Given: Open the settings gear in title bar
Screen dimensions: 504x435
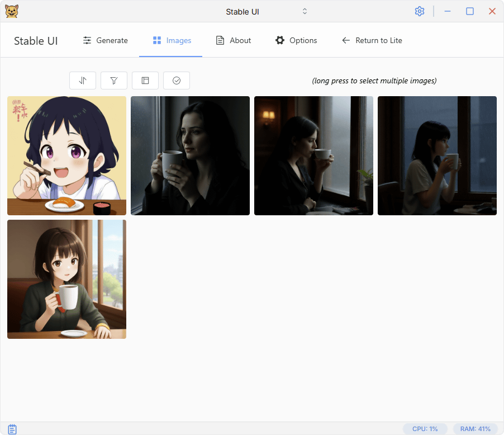Looking at the screenshot, I should tap(420, 11).
